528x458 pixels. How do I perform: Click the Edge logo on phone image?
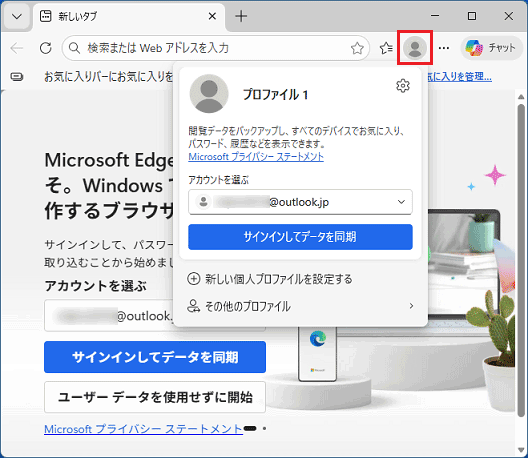pos(318,338)
